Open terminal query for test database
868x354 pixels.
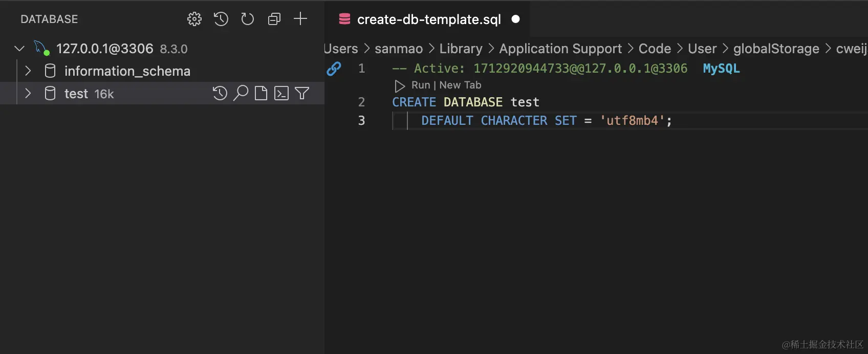click(x=281, y=93)
